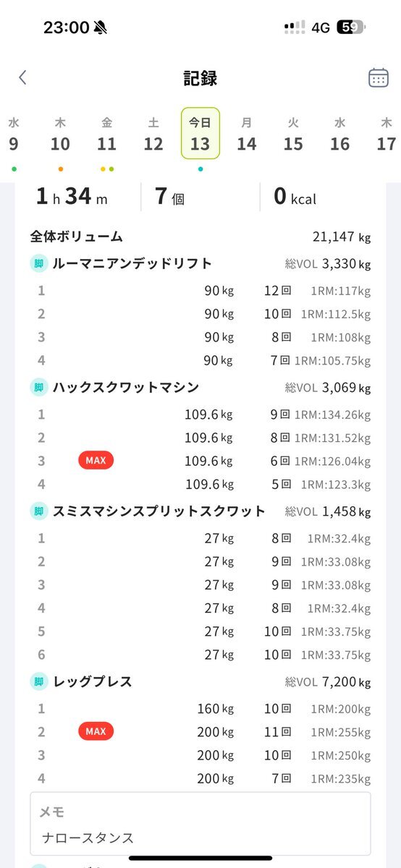Tap the back arrow icon
Image resolution: width=401 pixels, height=868 pixels.
tap(22, 78)
